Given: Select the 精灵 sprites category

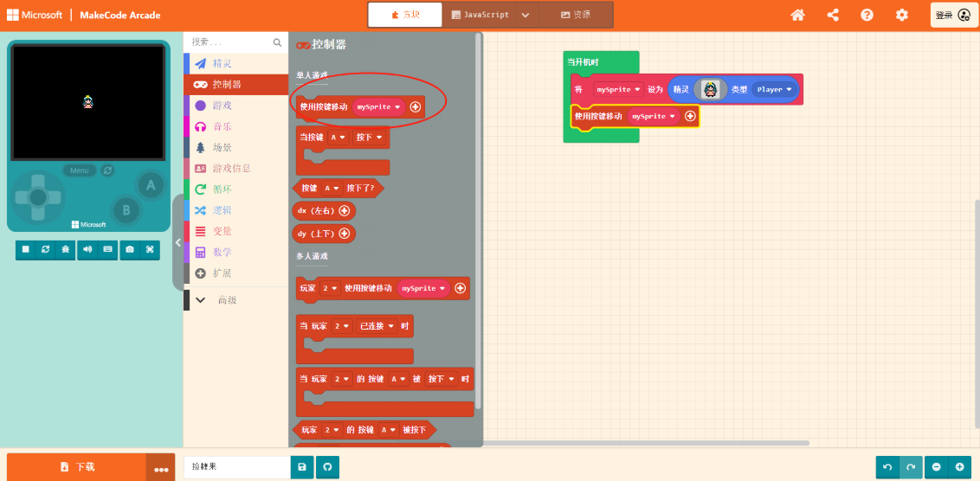Looking at the screenshot, I should pyautogui.click(x=222, y=63).
